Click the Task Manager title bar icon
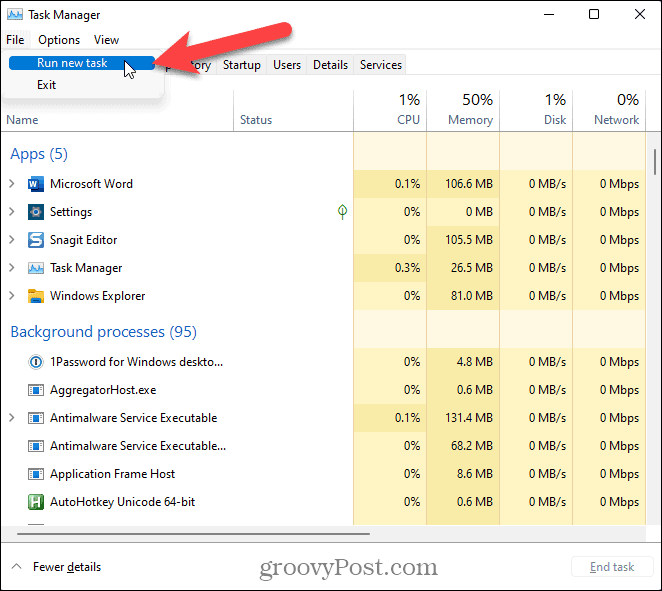Image resolution: width=662 pixels, height=591 pixels. click(15, 14)
